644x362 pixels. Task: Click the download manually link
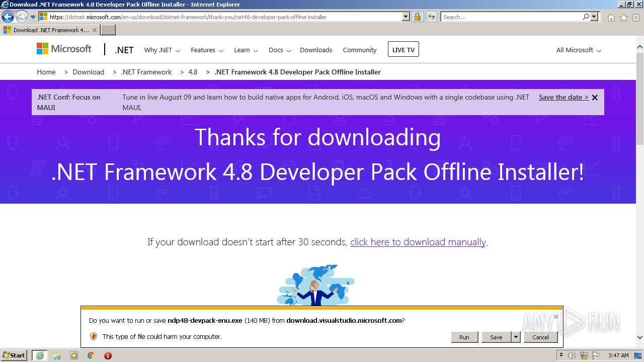[418, 242]
